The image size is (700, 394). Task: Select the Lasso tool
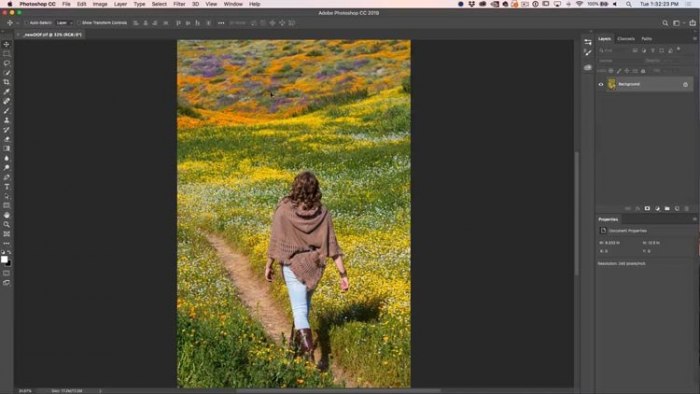(6, 63)
